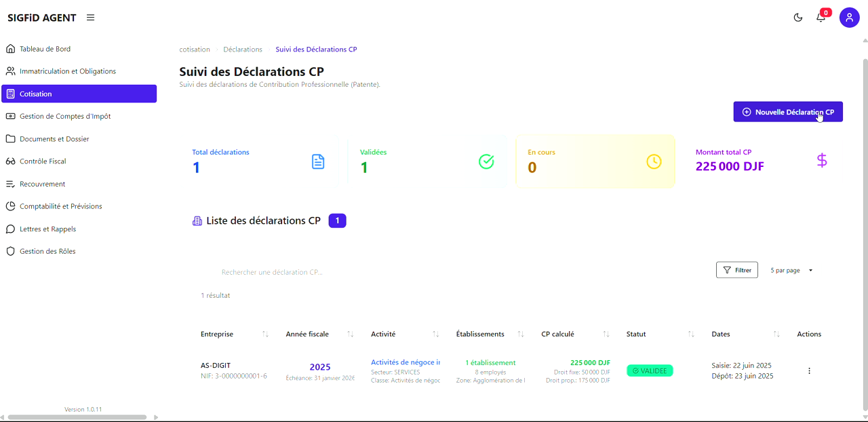Click the green checkmark icon on Validées card
This screenshot has height=422, width=868.
(x=486, y=161)
